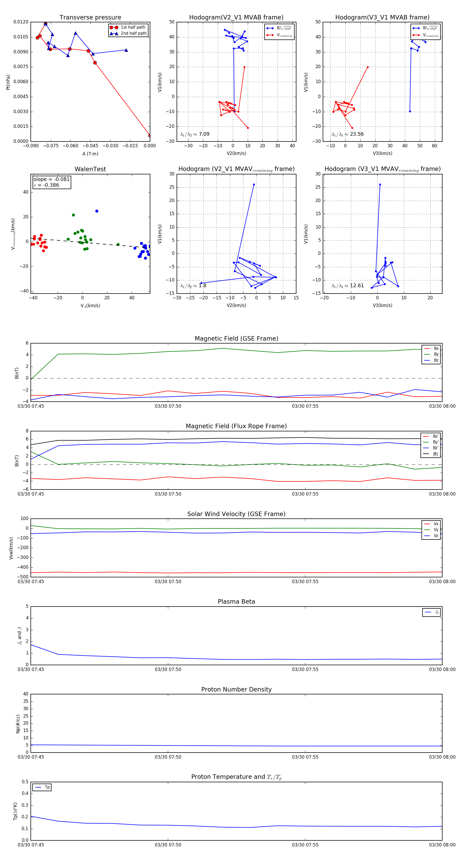
Task: Click 'Pt(nPa)' y-axis label
Action: point(8,82)
